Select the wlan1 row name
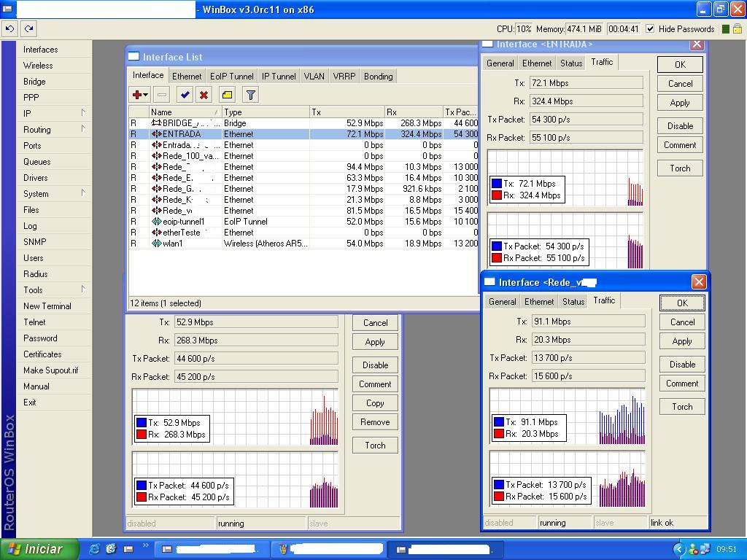Image resolution: width=747 pixels, height=560 pixels. coord(172,244)
